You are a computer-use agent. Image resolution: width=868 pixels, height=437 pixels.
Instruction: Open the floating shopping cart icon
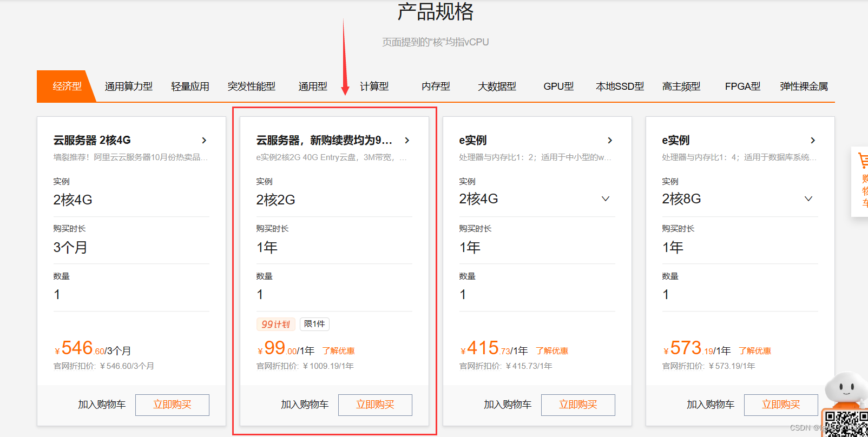[860, 182]
